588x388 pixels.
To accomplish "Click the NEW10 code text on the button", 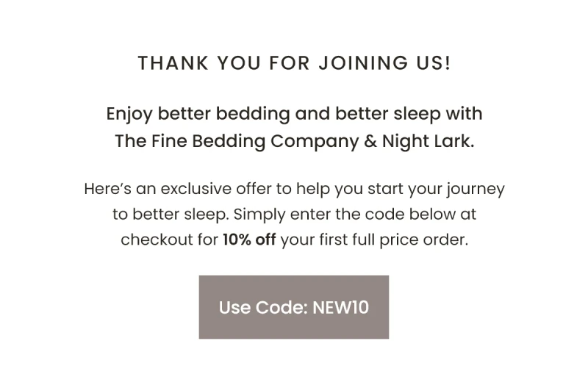I will click(x=341, y=307).
